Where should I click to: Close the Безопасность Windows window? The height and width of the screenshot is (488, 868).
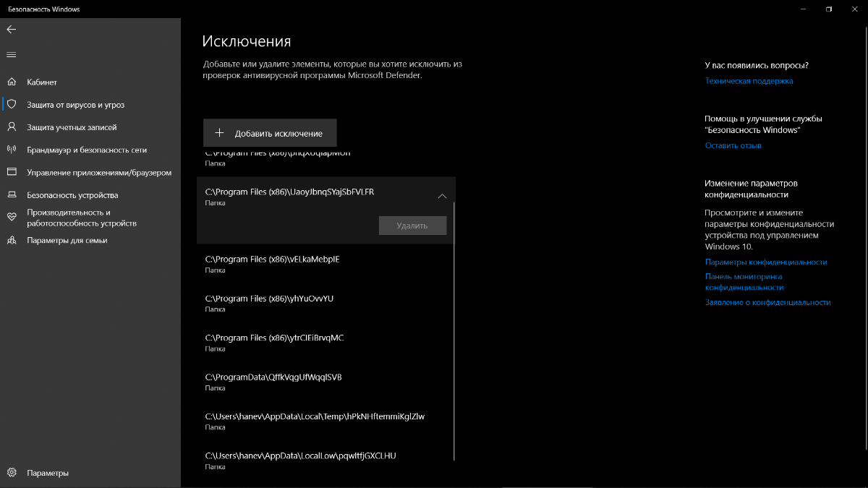click(854, 9)
